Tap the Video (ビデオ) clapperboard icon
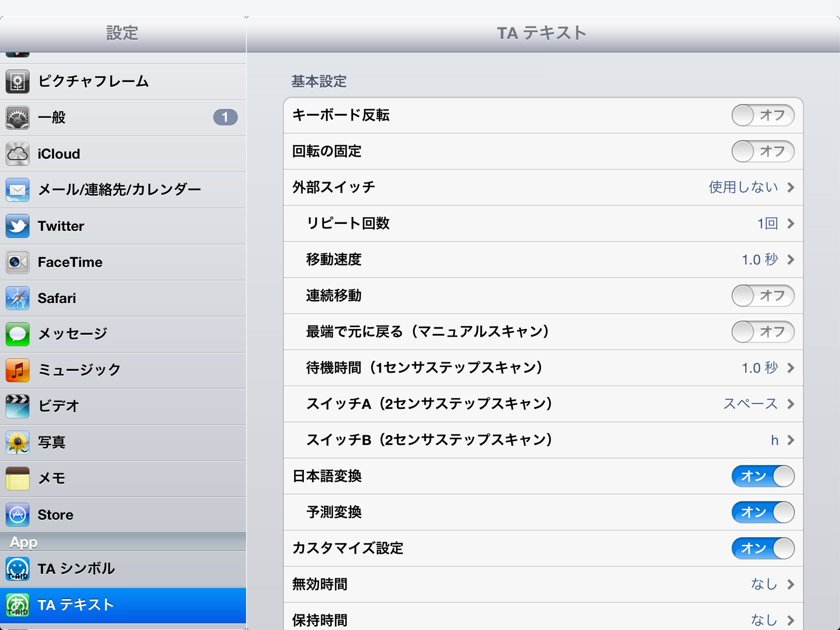The image size is (840, 630). click(18, 406)
